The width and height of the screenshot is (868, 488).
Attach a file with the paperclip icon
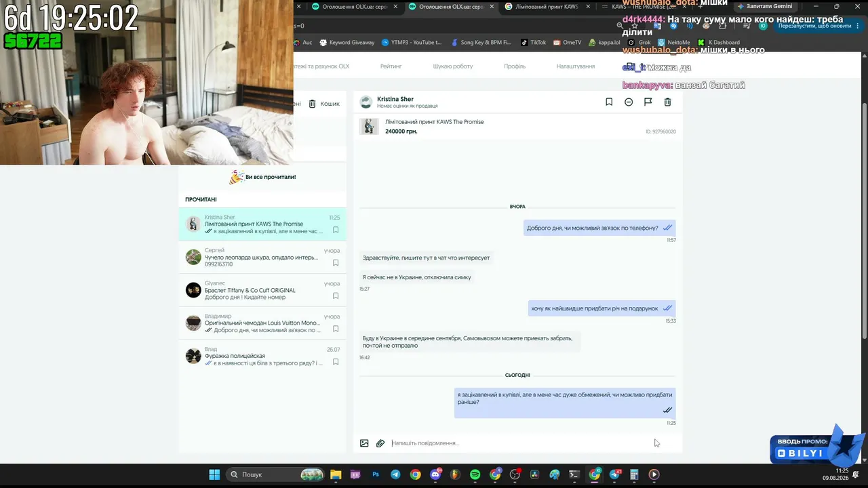pos(380,443)
